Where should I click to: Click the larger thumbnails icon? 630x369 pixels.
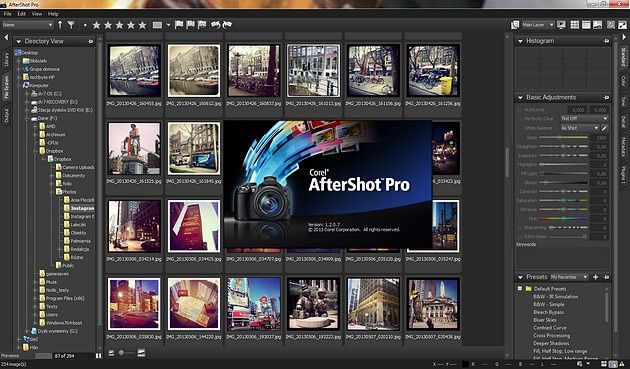coord(141,353)
